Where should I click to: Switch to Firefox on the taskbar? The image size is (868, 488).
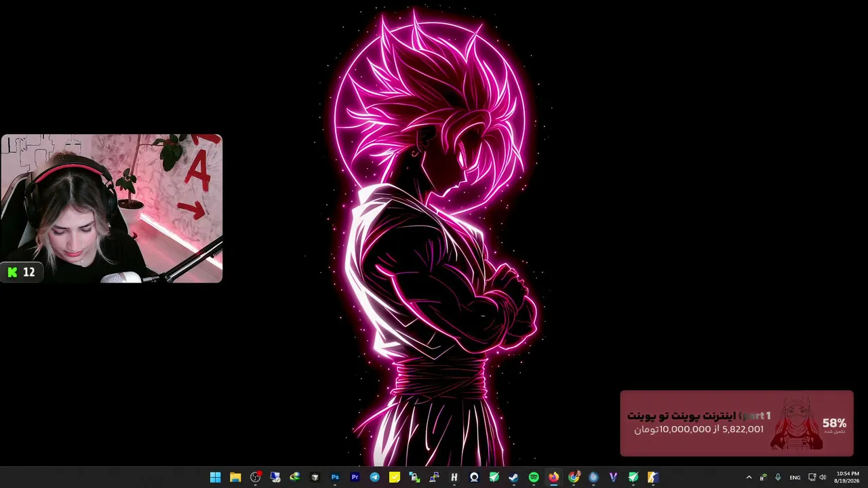coord(553,477)
